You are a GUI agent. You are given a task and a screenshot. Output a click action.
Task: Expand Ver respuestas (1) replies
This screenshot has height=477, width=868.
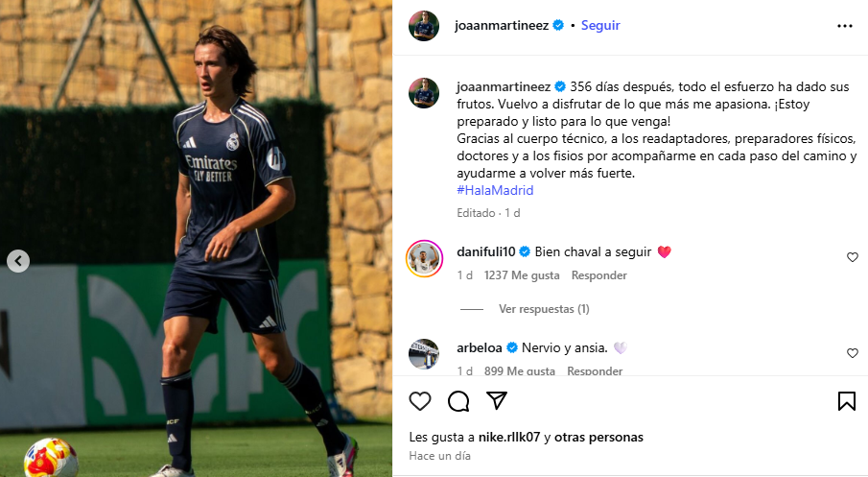pos(544,309)
